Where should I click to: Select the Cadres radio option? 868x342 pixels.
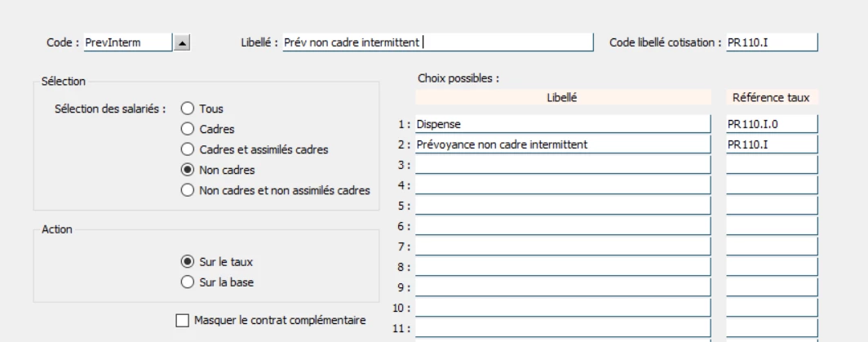(x=187, y=129)
